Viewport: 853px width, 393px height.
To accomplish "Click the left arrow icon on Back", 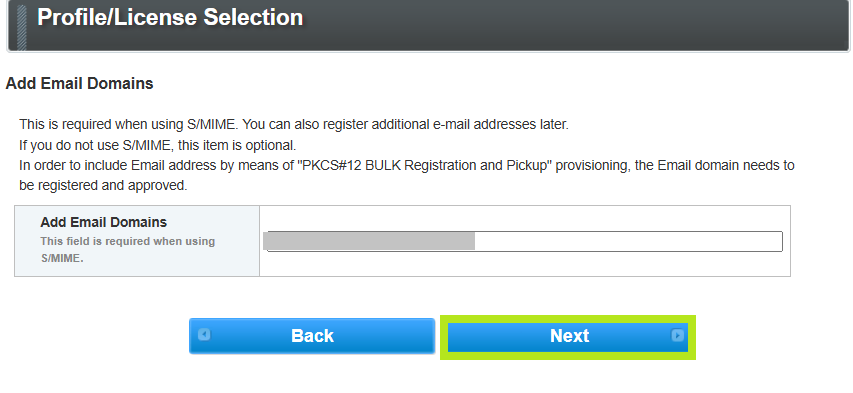I will [204, 334].
